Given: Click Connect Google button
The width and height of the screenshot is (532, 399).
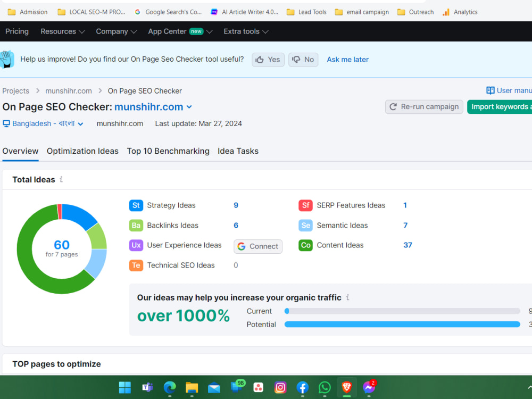Looking at the screenshot, I should tap(258, 246).
